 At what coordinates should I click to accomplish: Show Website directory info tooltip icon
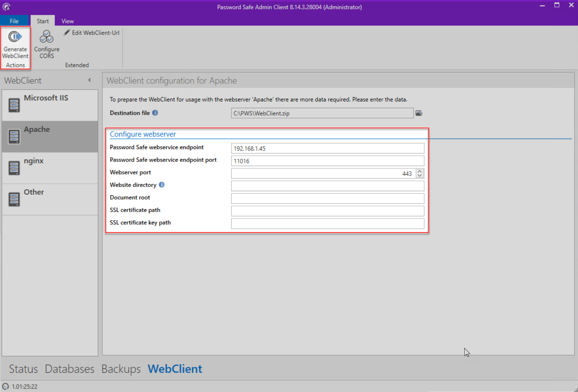click(x=162, y=185)
